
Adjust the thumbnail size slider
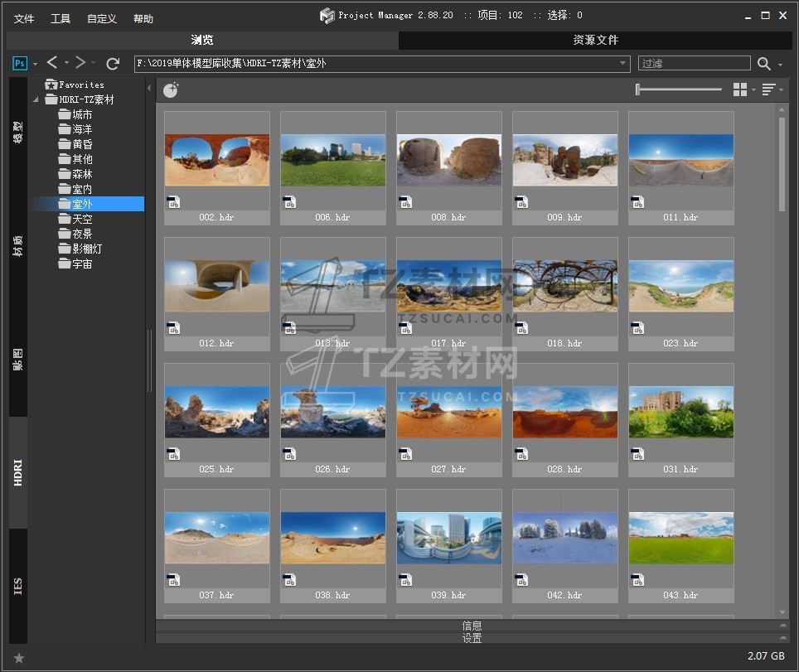[x=679, y=89]
